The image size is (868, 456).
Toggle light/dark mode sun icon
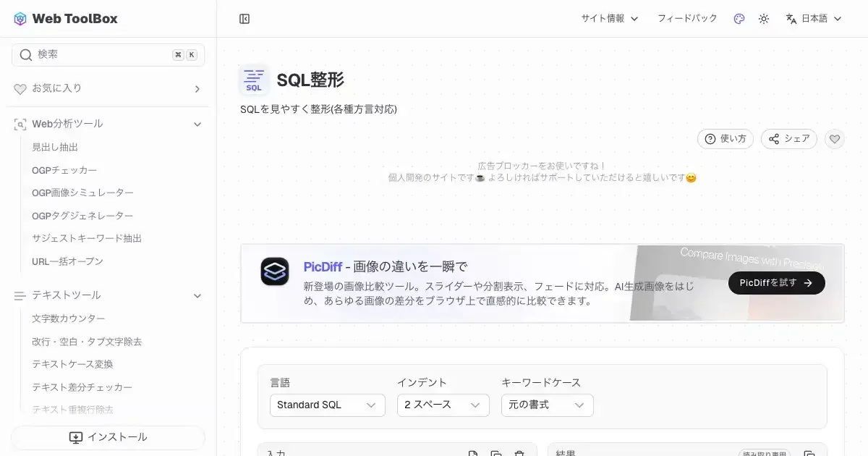pyautogui.click(x=763, y=19)
